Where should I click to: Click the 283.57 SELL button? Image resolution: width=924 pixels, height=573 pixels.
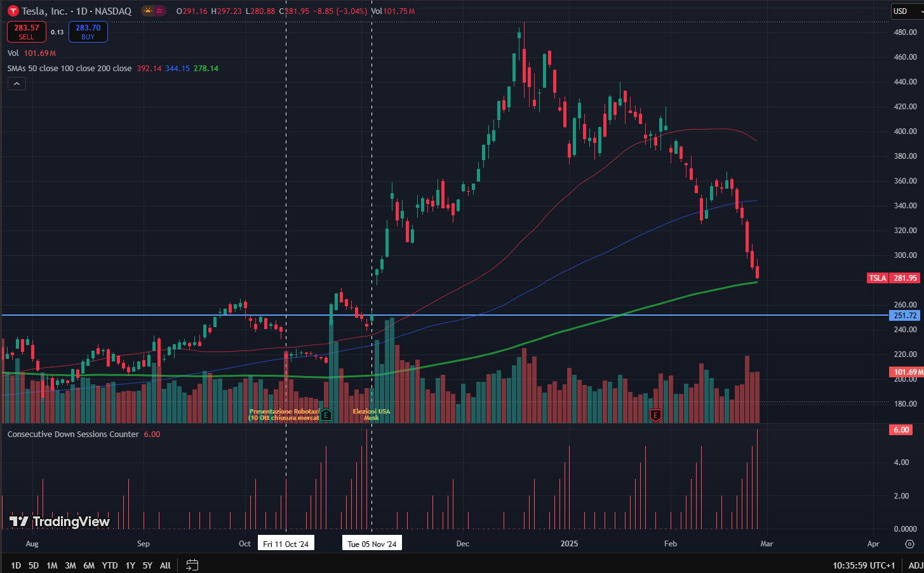27,32
